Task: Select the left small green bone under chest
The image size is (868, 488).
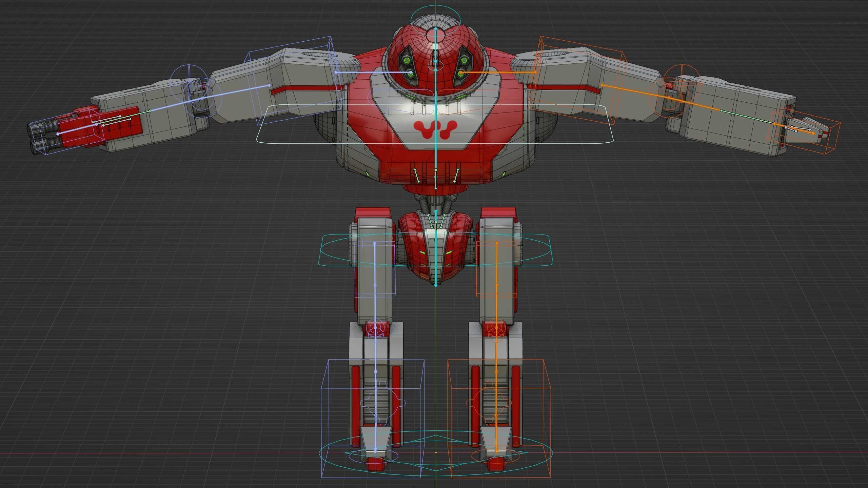Action: (x=416, y=176)
